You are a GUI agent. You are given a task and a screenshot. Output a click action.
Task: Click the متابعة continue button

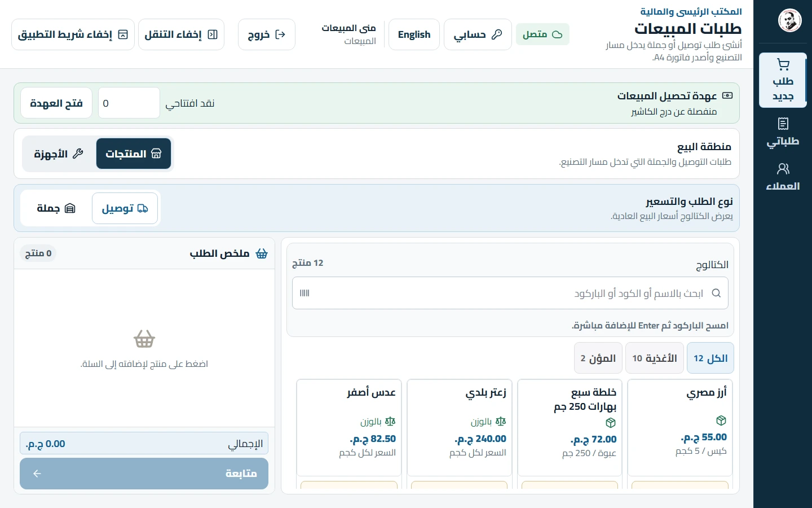pyautogui.click(x=144, y=474)
